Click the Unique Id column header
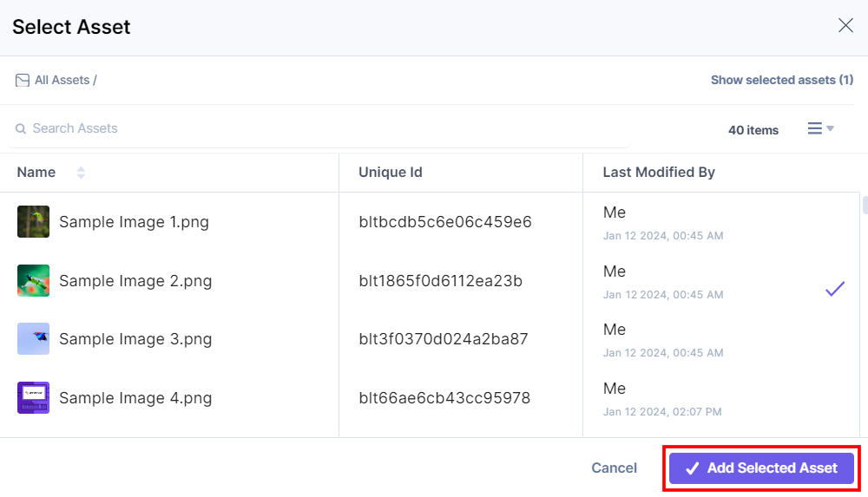Viewport: 868px width, 497px height. tap(391, 172)
